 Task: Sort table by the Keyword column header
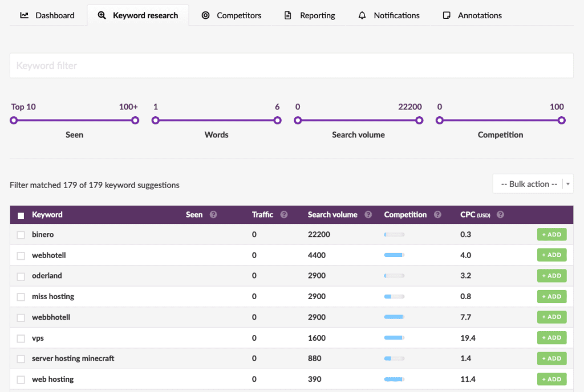47,215
